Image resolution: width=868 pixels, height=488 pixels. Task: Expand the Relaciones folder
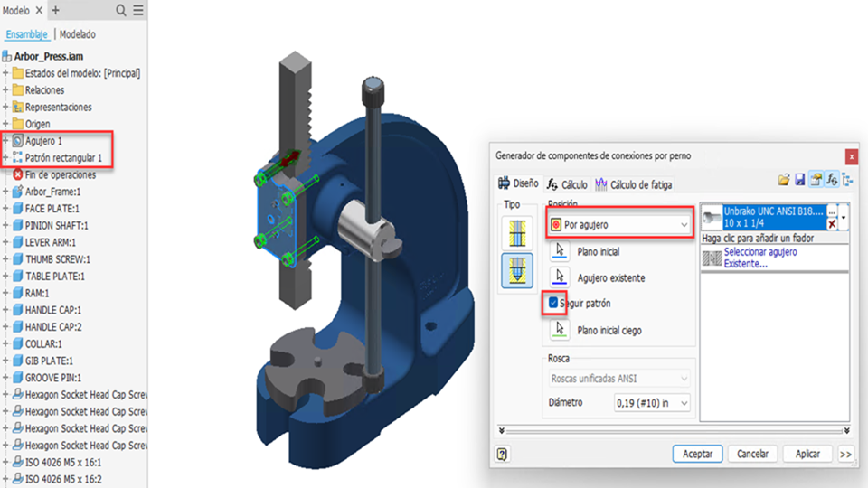[x=5, y=89]
